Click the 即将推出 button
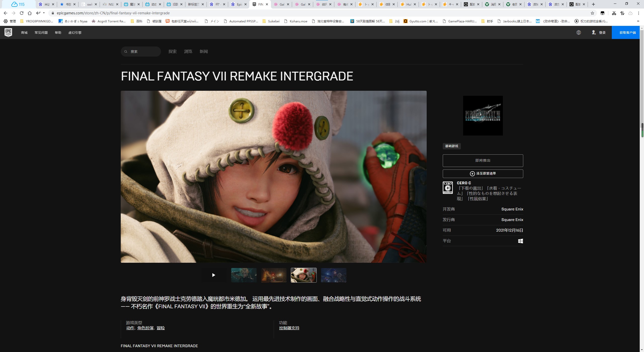 pos(483,160)
